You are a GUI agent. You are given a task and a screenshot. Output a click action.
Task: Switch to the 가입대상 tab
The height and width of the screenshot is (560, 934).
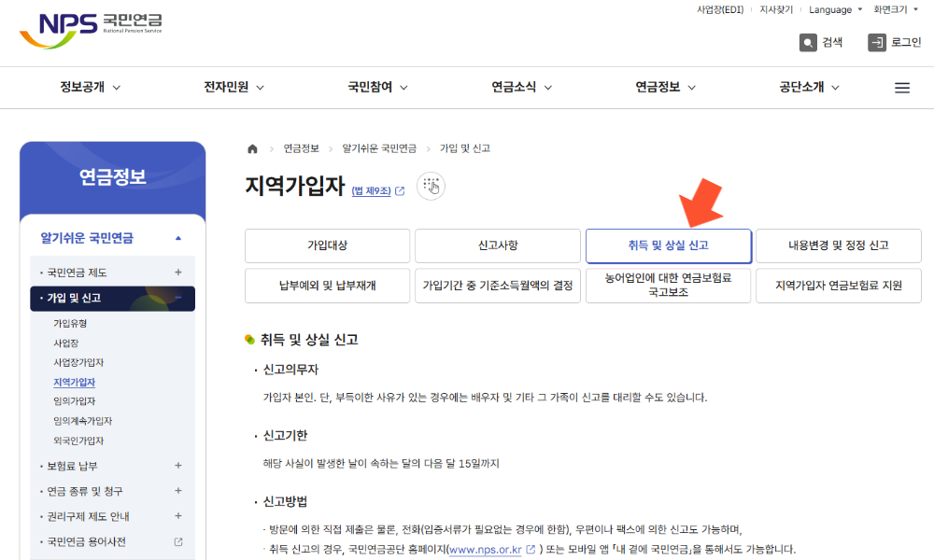pos(327,245)
